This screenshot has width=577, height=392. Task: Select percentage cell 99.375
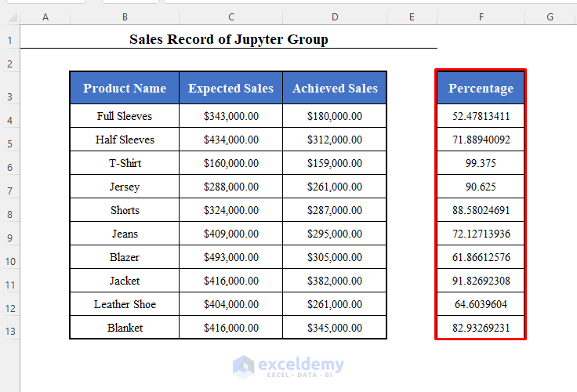point(481,163)
